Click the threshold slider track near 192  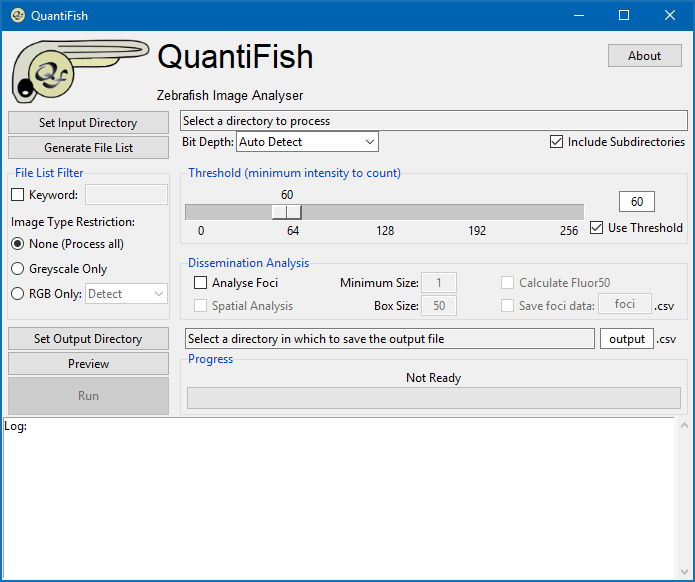click(x=477, y=212)
